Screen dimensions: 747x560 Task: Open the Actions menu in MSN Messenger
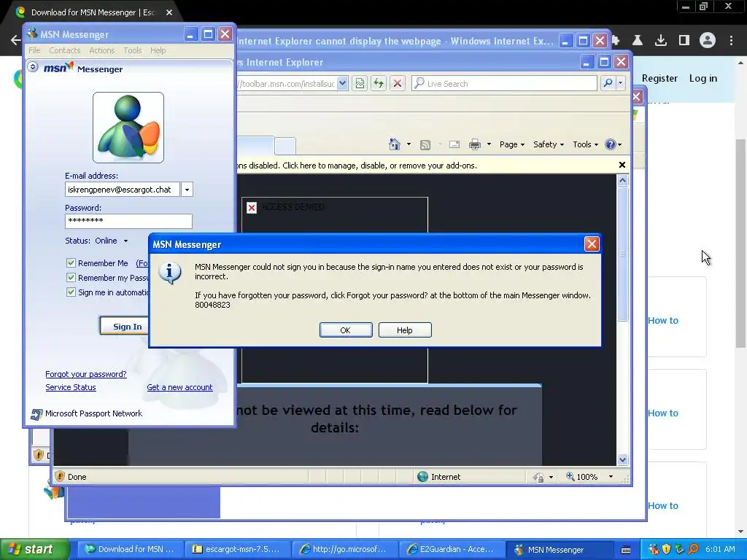coord(102,50)
